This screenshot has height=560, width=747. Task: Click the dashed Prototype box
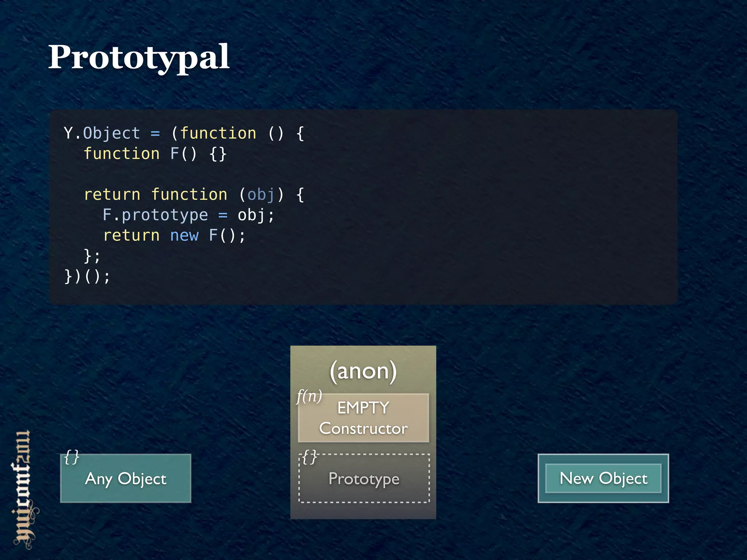pyautogui.click(x=364, y=478)
